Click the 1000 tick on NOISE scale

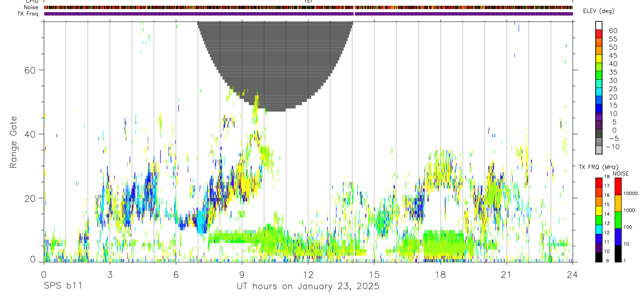tap(630, 210)
